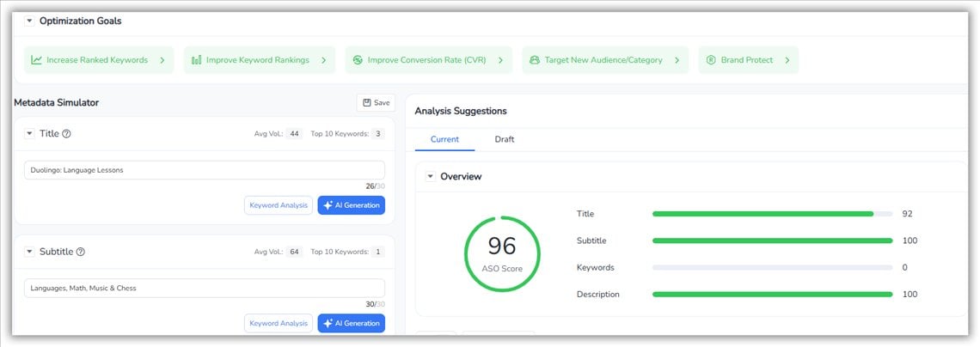Click the chevron on Improve Conversion Rate
This screenshot has width=980, height=347.
tap(500, 60)
